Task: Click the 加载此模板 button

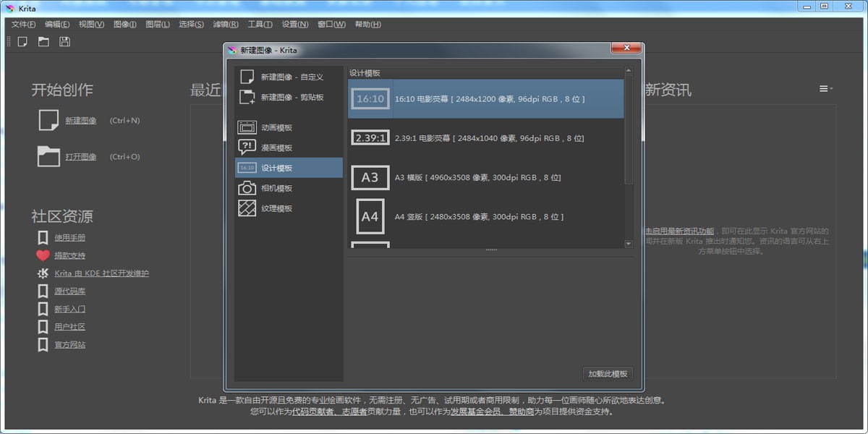Action: (x=609, y=373)
